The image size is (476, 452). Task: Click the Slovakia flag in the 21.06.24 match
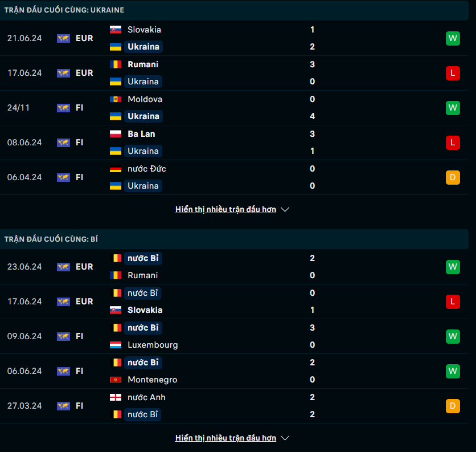pyautogui.click(x=116, y=30)
